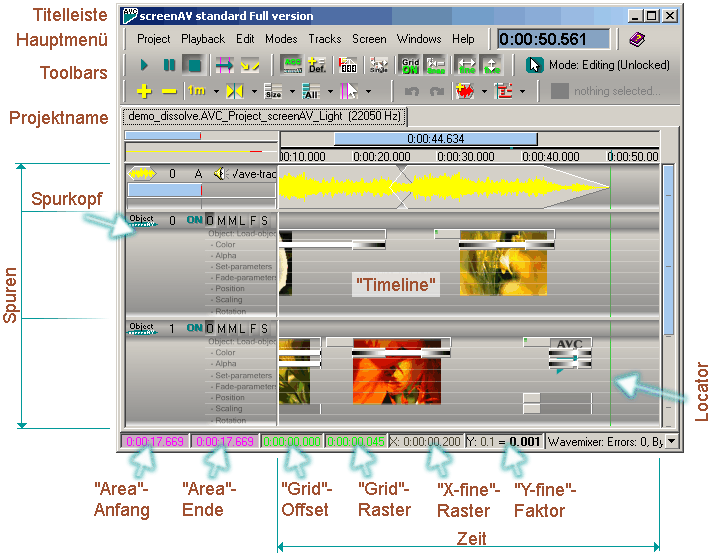Click the Undo arrow icon
The height and width of the screenshot is (559, 712).
pos(411,91)
